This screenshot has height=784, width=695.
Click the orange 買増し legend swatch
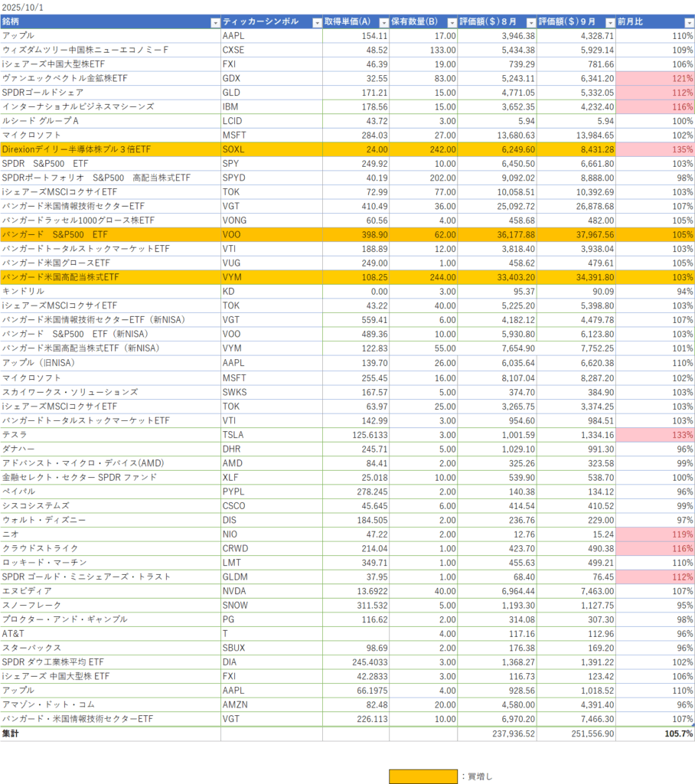pos(423,776)
